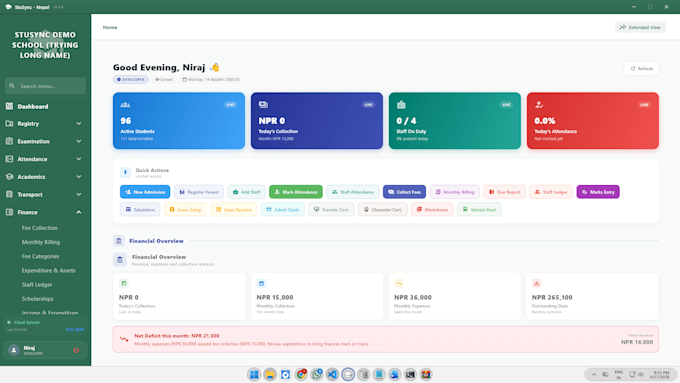Click the Staff On Duty badge icon
The height and width of the screenshot is (383, 680).
pyautogui.click(x=401, y=105)
